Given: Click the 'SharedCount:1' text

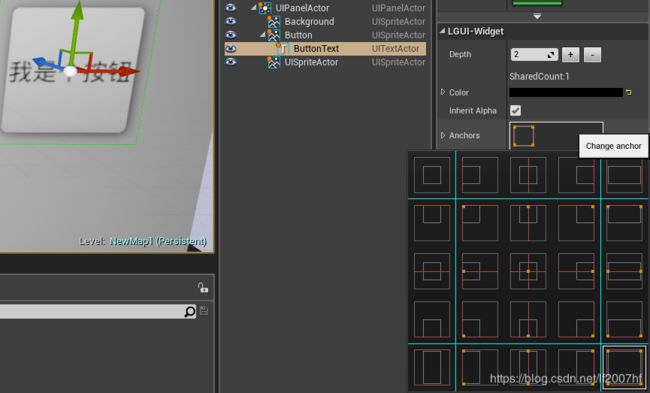Looking at the screenshot, I should (539, 76).
